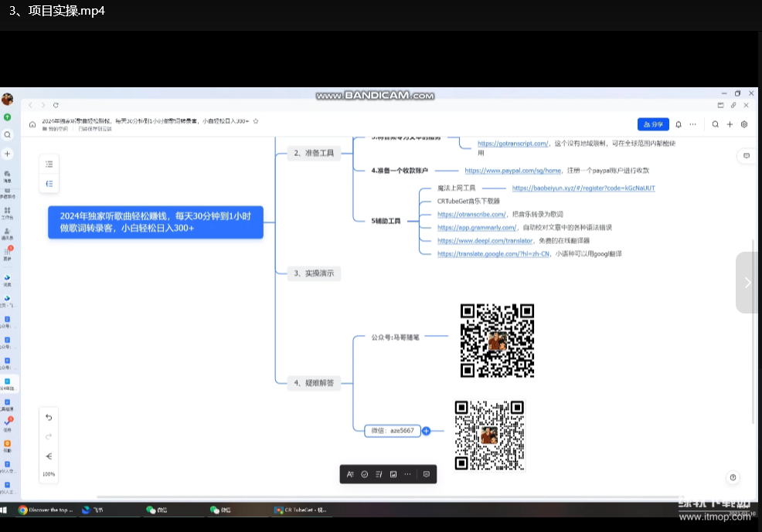Open CR TubeGet in the Windows taskbar
Screen dimensions: 762x532
point(301,510)
